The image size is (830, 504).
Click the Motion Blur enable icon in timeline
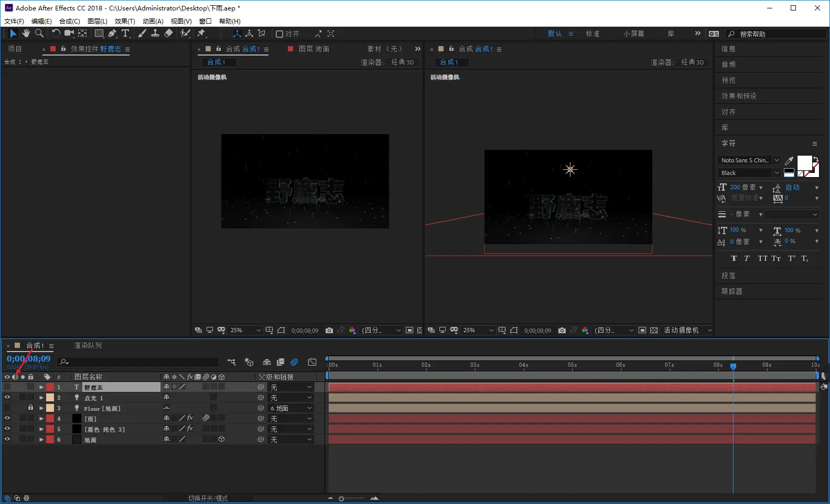[294, 362]
